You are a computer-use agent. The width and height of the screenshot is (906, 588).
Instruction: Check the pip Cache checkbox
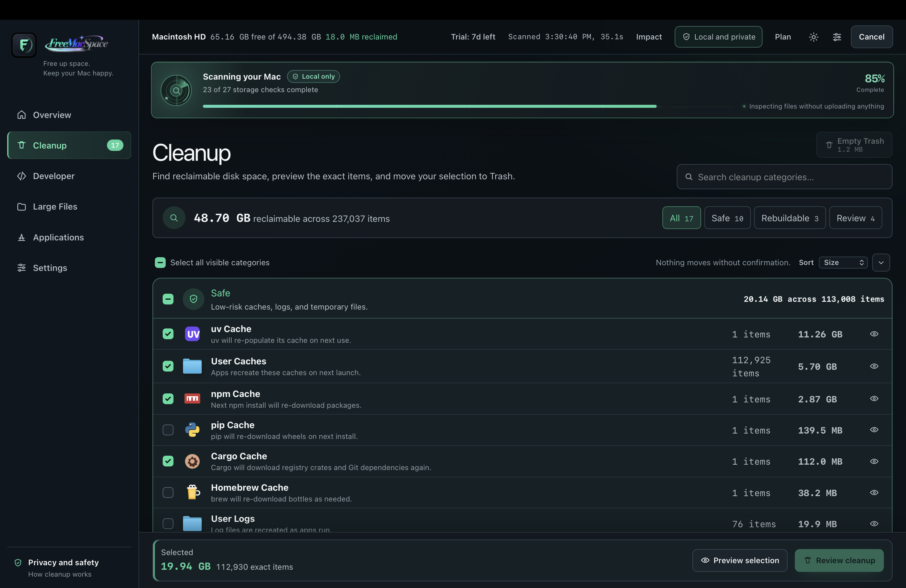[x=168, y=430]
